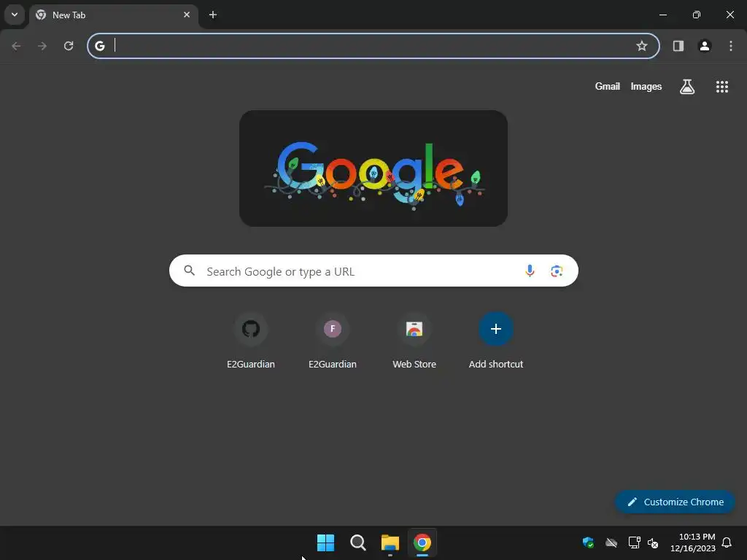
Task: Open the Google apps grid
Action: 722,87
